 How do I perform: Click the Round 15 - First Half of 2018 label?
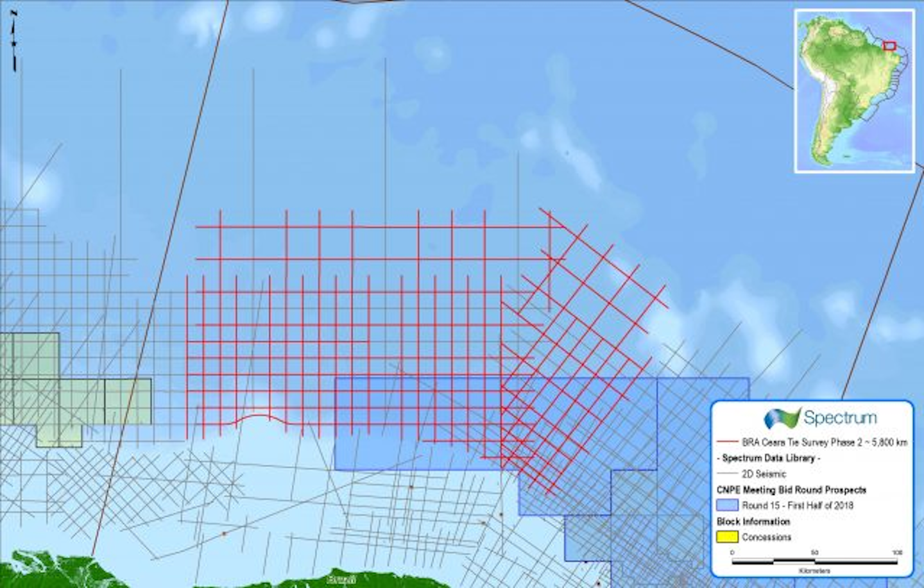point(798,505)
